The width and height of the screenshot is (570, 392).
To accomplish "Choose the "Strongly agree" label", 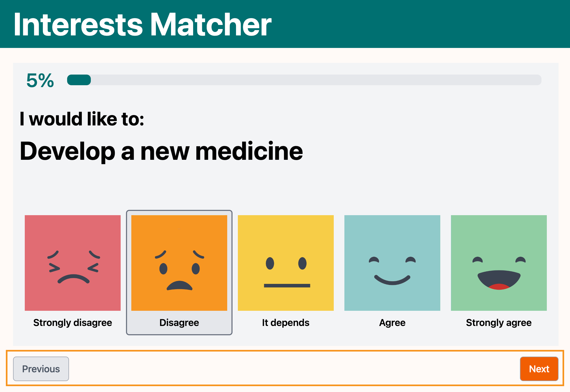I will tap(499, 322).
